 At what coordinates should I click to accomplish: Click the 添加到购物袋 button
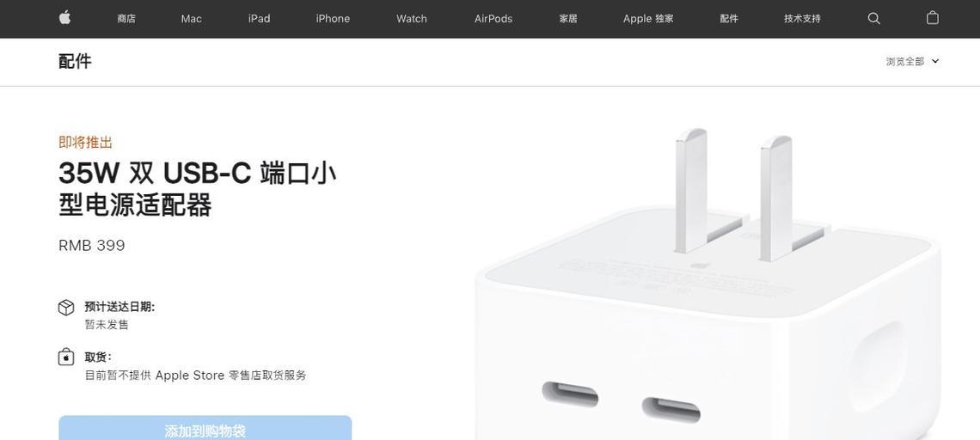click(205, 428)
